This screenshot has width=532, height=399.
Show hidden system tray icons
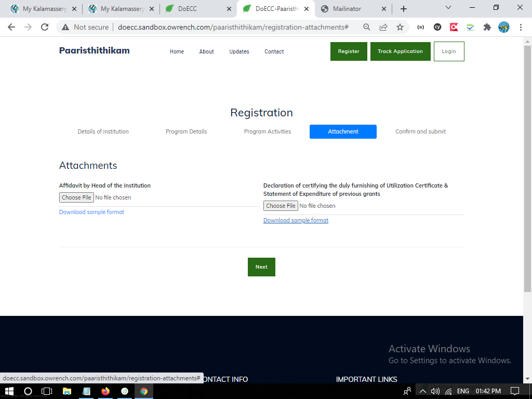click(x=423, y=391)
